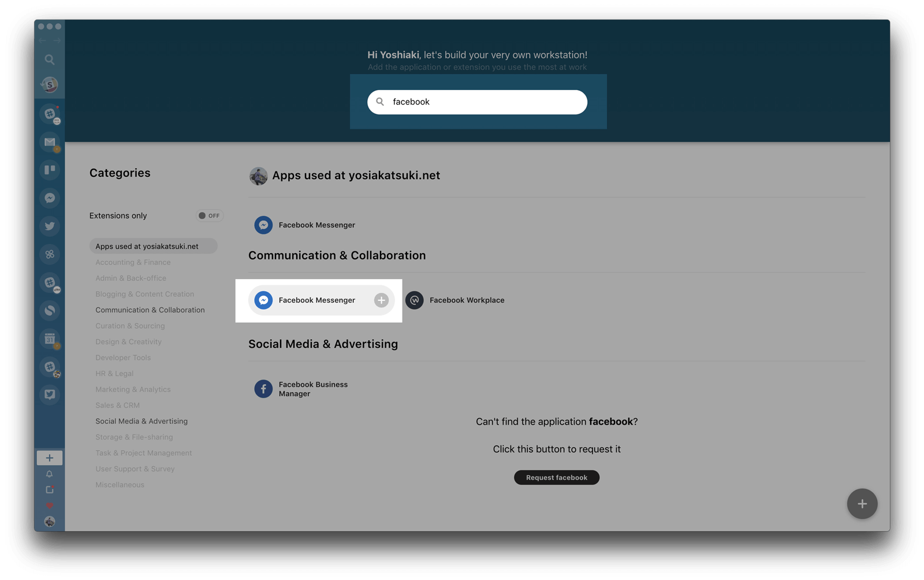Click the plus to add Facebook Messenger
The width and height of the screenshot is (924, 580).
(x=381, y=300)
